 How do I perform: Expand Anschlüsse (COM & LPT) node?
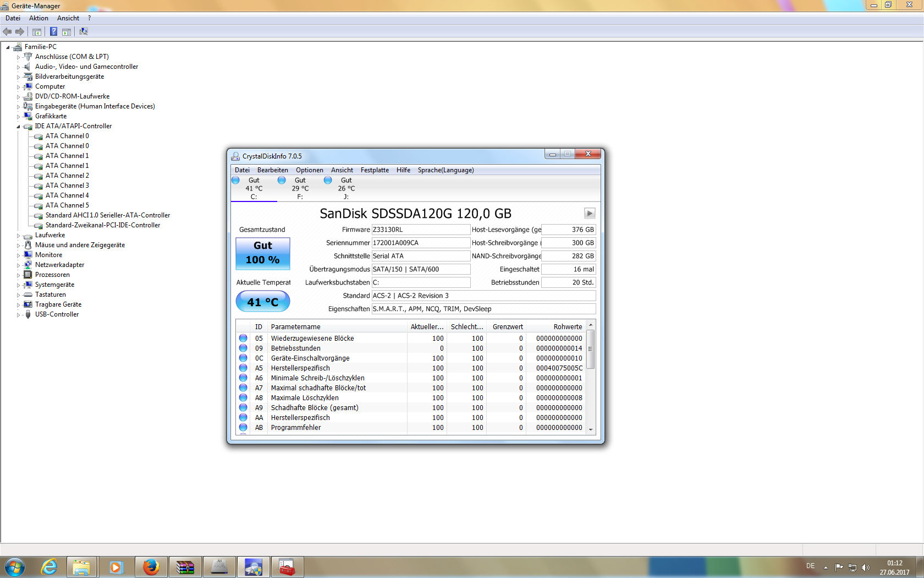click(x=18, y=57)
